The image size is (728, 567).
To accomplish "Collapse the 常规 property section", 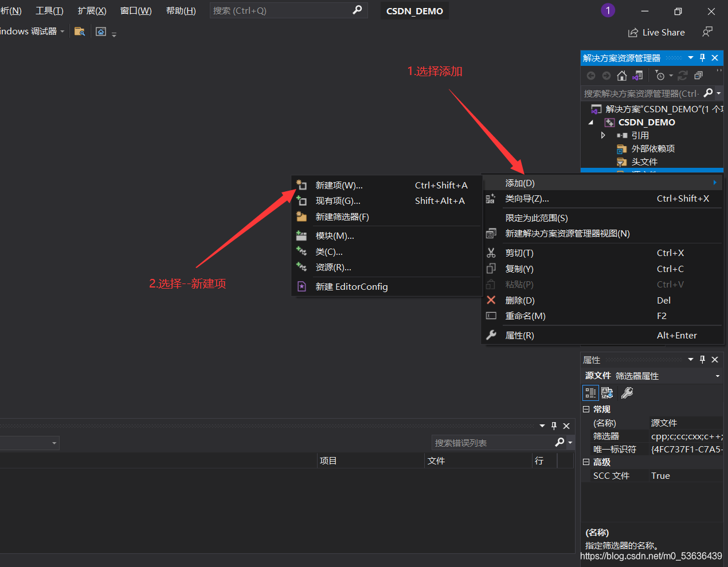I will click(586, 409).
